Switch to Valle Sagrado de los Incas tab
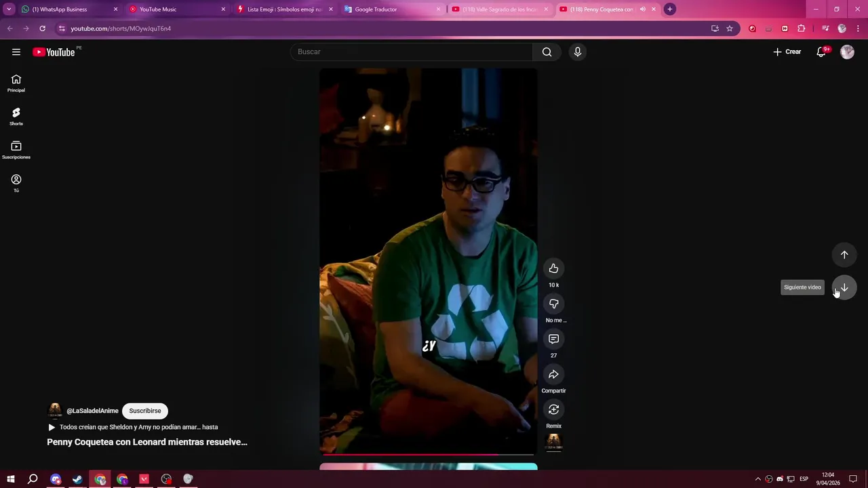 [x=500, y=9]
